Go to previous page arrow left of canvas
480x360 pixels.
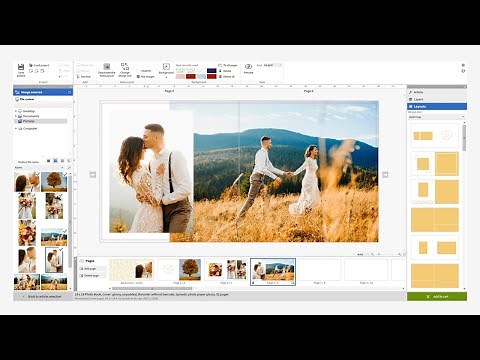point(93,174)
